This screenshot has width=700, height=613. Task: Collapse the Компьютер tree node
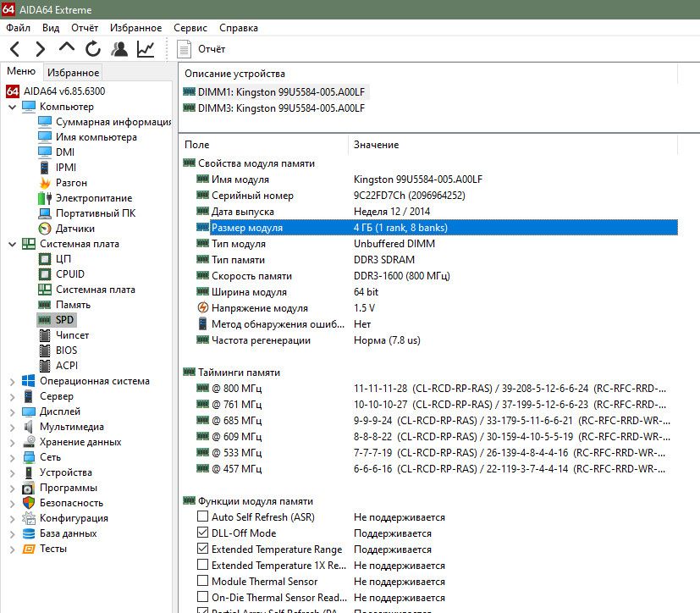(x=13, y=108)
